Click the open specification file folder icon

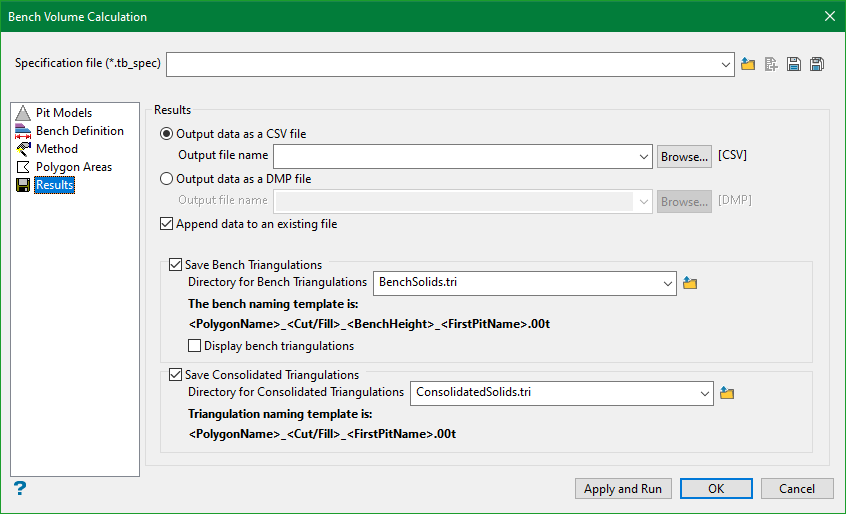pos(749,65)
